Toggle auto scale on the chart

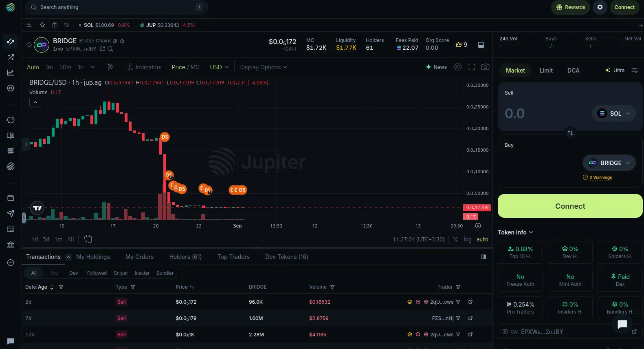[x=482, y=239]
